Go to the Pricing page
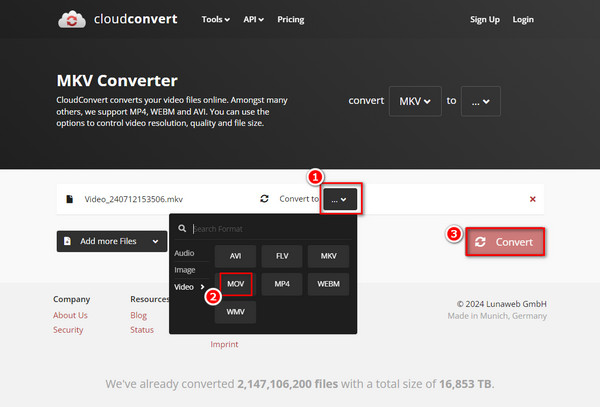The width and height of the screenshot is (600, 407). click(x=291, y=20)
